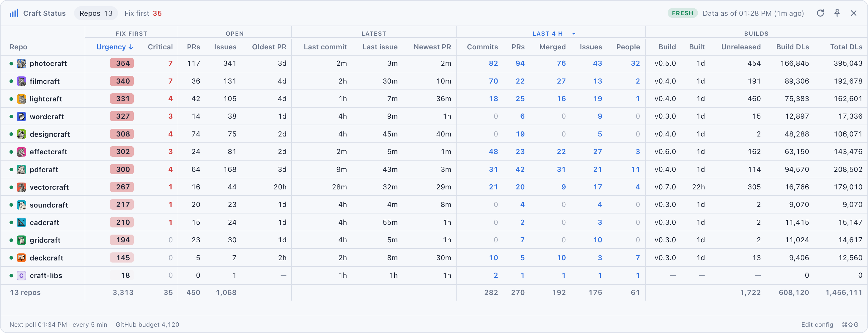Screen dimensions: 868x333
Task: Click the Last commit column header
Action: pos(325,47)
